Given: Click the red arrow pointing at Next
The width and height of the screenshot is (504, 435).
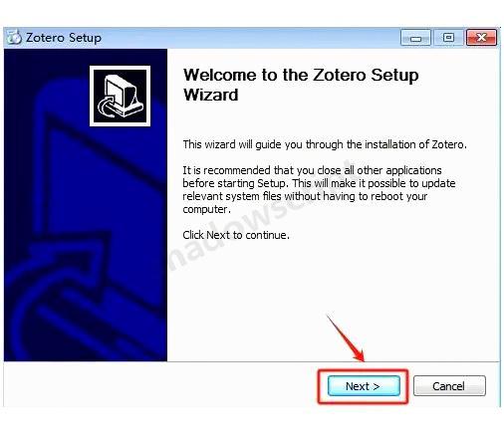Looking at the screenshot, I should pyautogui.click(x=346, y=338).
